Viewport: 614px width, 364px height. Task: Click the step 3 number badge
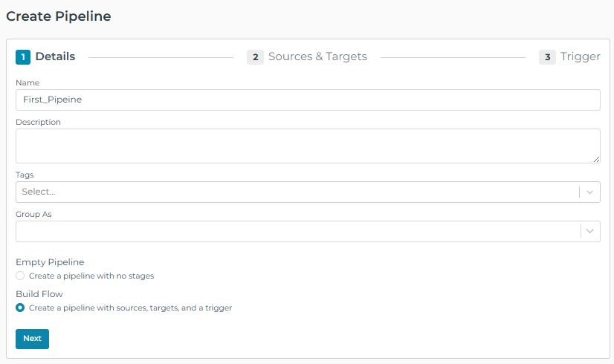pyautogui.click(x=547, y=57)
